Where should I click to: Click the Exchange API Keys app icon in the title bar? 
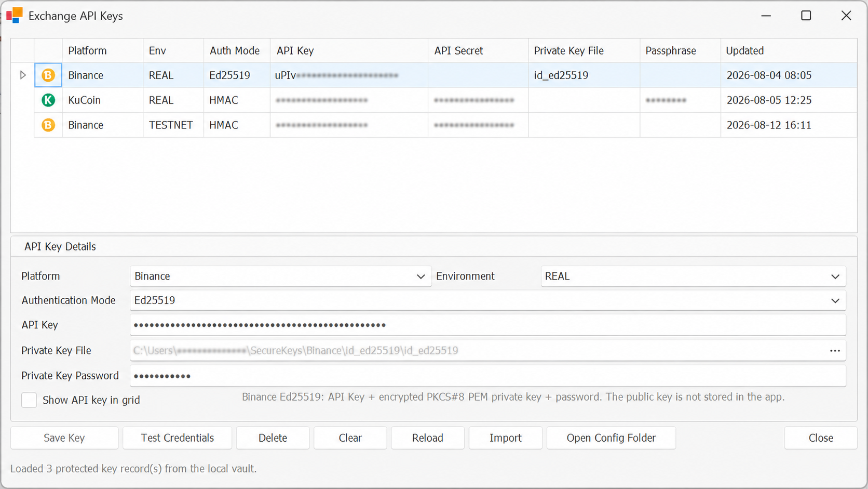[x=15, y=16]
